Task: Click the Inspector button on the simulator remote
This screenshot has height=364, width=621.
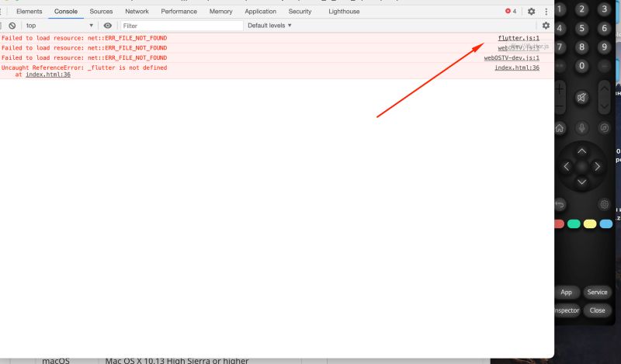Action: tap(567, 310)
